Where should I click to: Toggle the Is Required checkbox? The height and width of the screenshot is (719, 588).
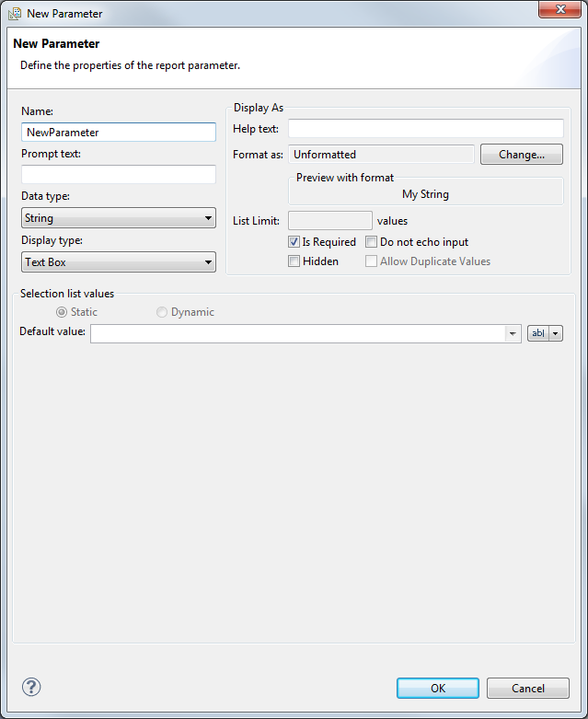click(294, 241)
